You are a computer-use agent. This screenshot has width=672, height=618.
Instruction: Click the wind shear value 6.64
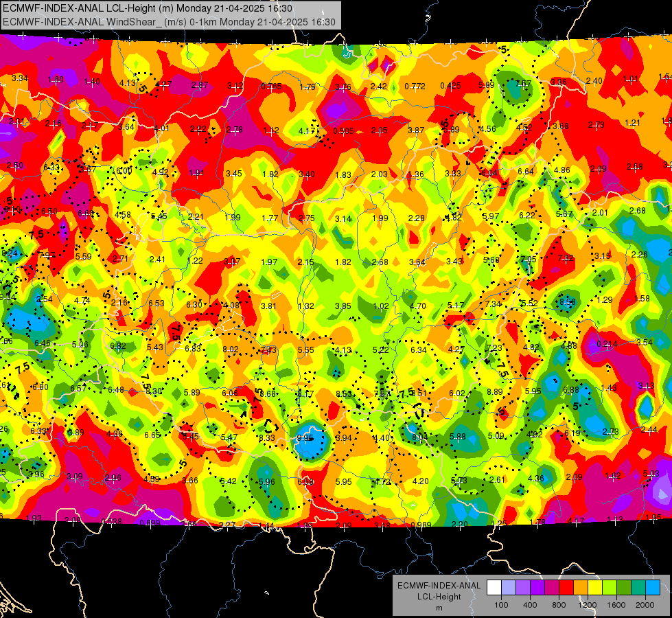525,172
